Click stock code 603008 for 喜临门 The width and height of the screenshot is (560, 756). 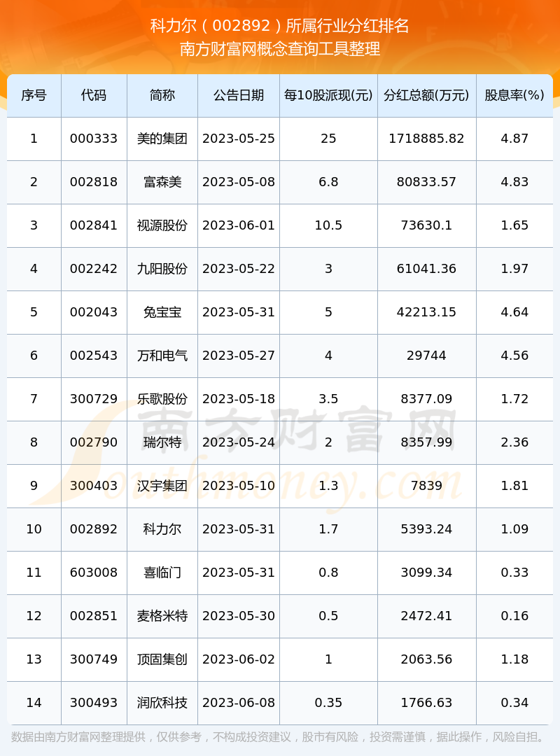(94, 573)
